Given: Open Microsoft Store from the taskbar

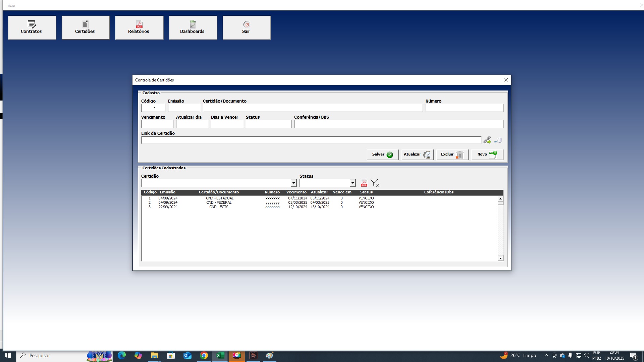Looking at the screenshot, I should point(171,356).
